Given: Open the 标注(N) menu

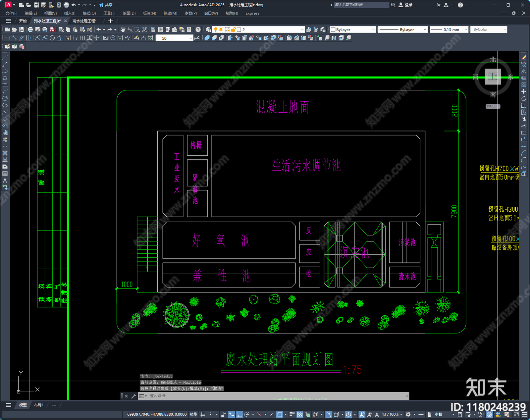Looking at the screenshot, I should pyautogui.click(x=149, y=13).
